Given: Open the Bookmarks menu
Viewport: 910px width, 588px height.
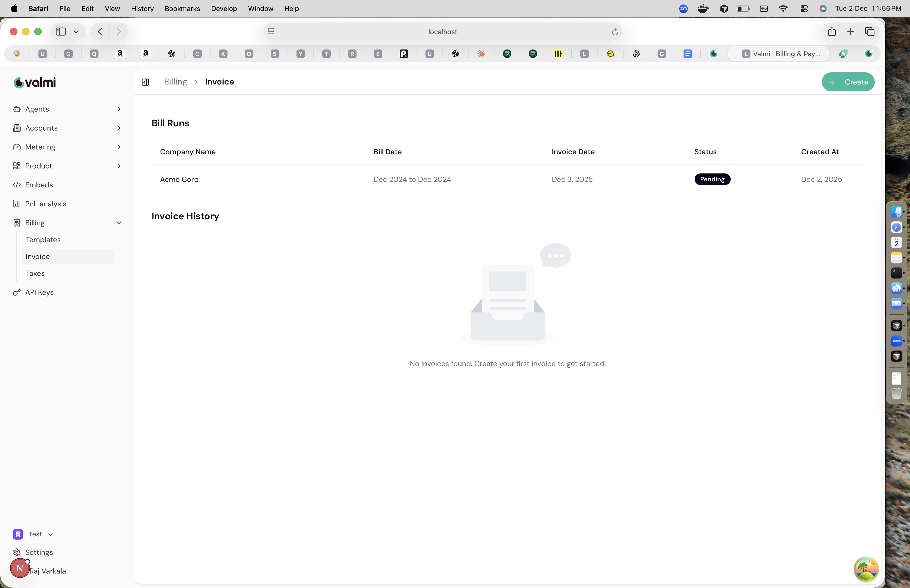Looking at the screenshot, I should click(x=182, y=8).
